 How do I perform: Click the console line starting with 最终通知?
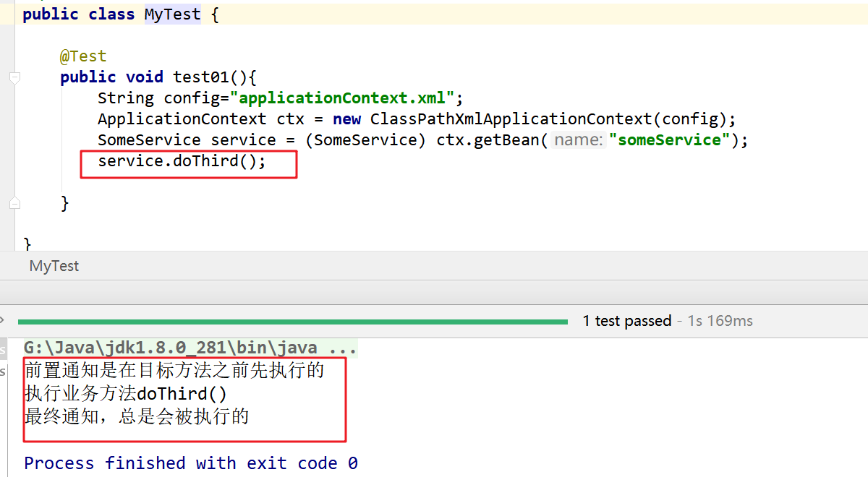tap(136, 417)
